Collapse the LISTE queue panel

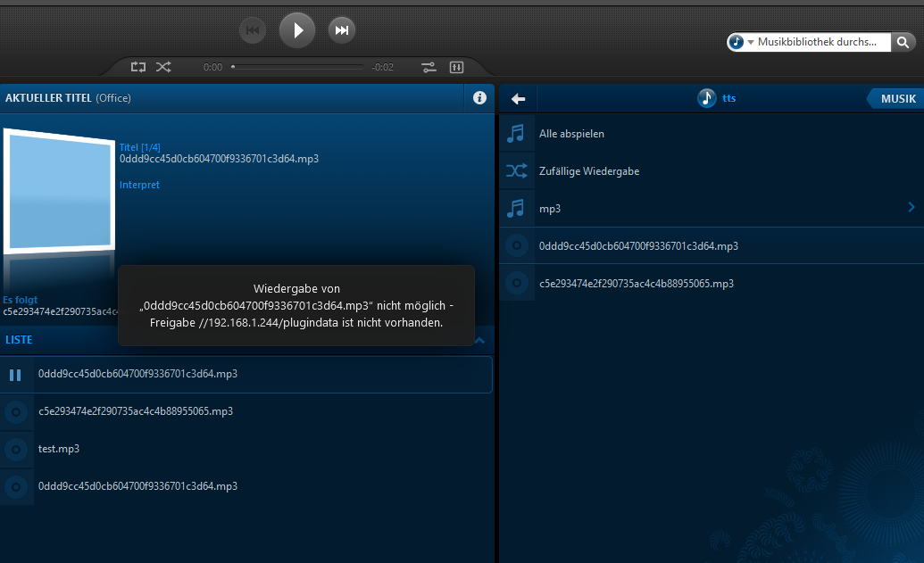click(479, 340)
